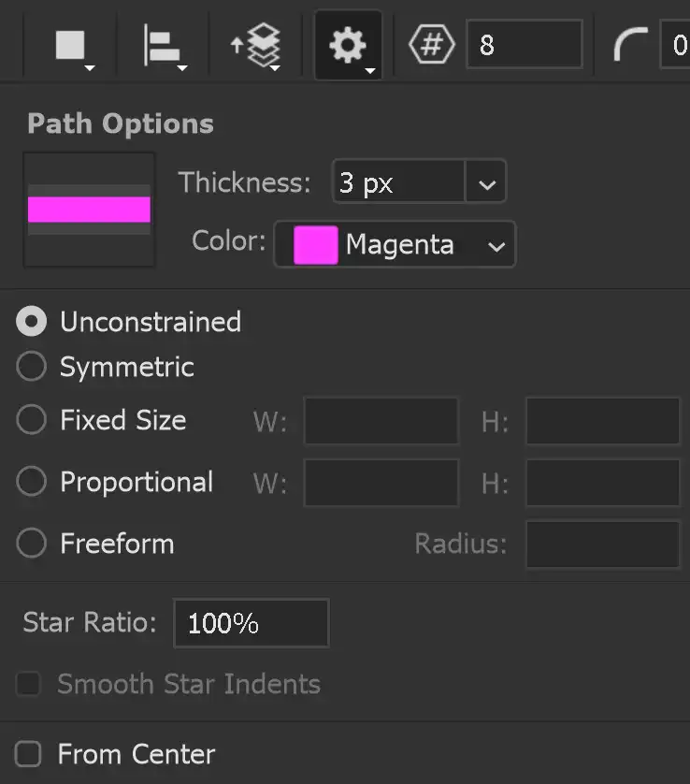The height and width of the screenshot is (784, 690).
Task: Enable the From Center checkbox
Action: (x=28, y=753)
